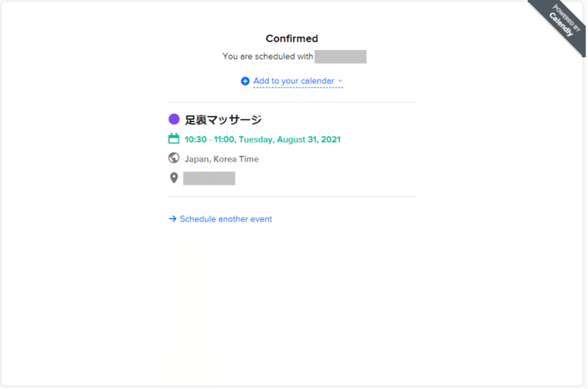
Task: Select the Japan, Korea Time label
Action: pos(221,159)
